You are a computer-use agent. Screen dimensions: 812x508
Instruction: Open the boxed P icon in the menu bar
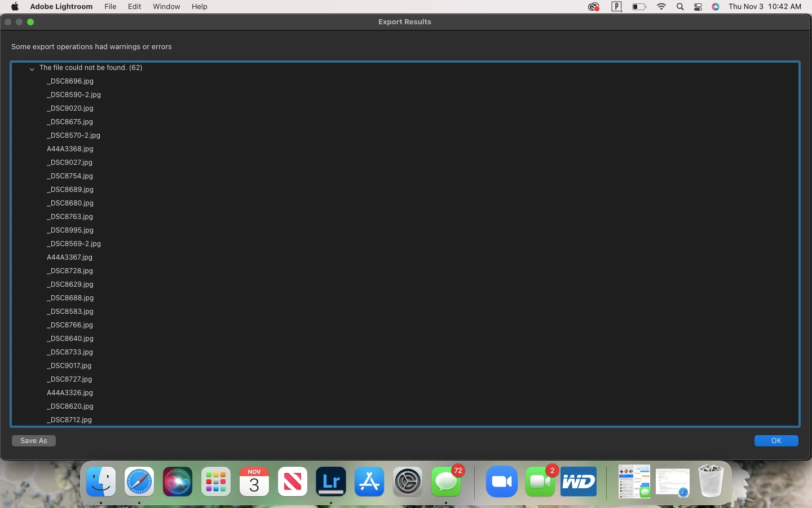click(617, 7)
